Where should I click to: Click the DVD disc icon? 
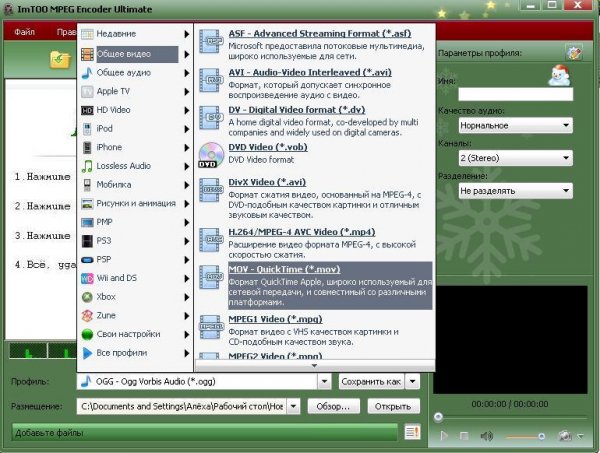point(211,155)
